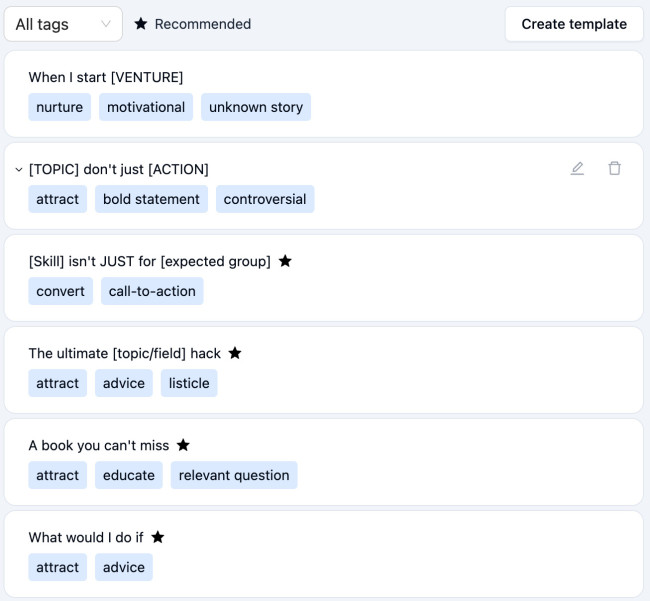Click the pencil edit icon on TOPIC template
This screenshot has height=601, width=650.
[x=577, y=168]
